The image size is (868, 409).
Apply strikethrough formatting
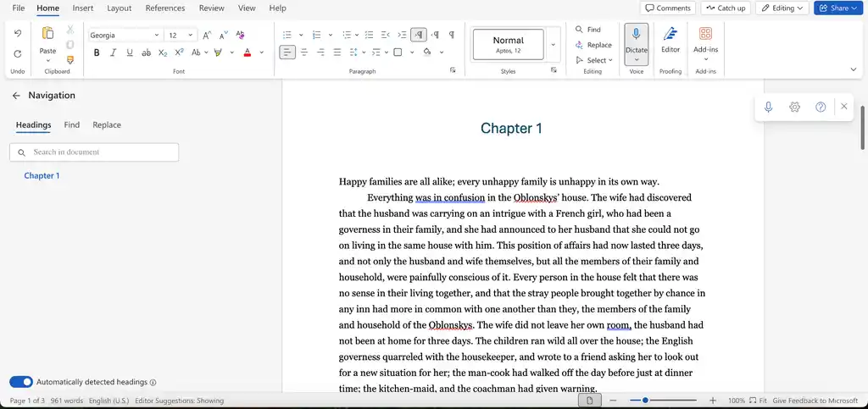[146, 53]
